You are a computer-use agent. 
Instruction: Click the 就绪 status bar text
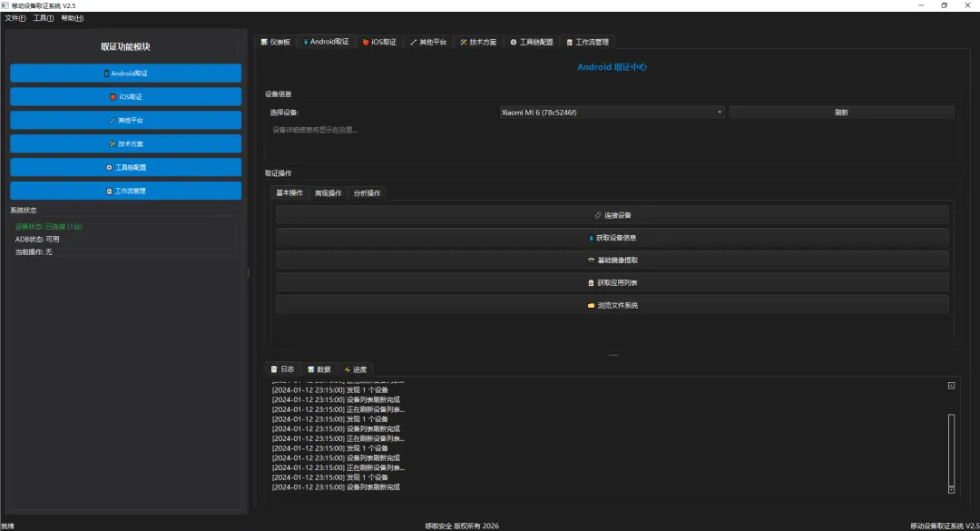point(7,526)
